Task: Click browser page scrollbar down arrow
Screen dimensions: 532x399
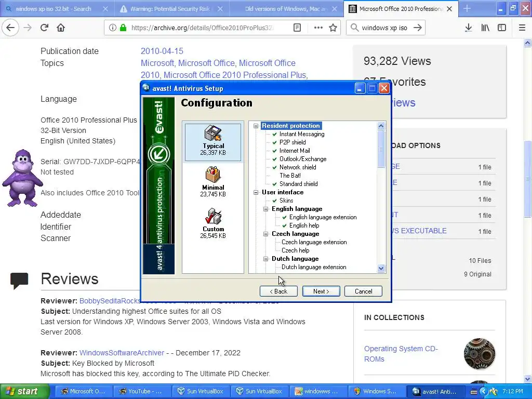Action: (x=527, y=379)
